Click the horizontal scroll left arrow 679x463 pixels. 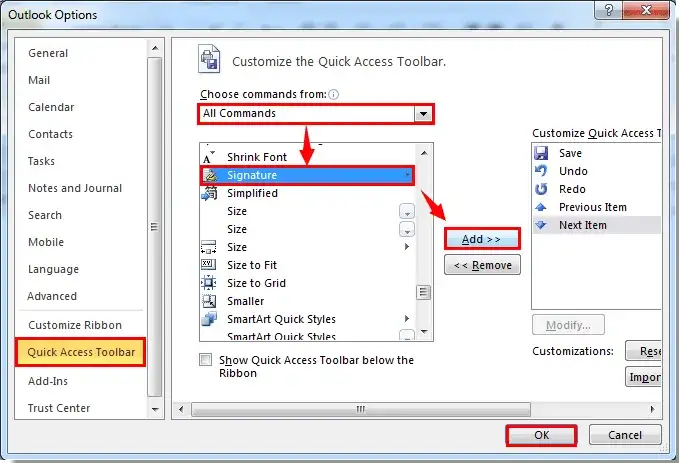tap(181, 409)
